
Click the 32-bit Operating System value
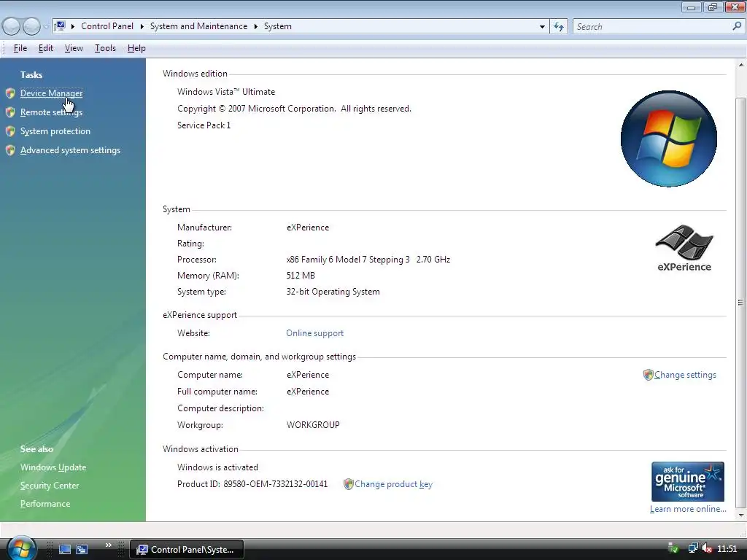[x=333, y=292]
